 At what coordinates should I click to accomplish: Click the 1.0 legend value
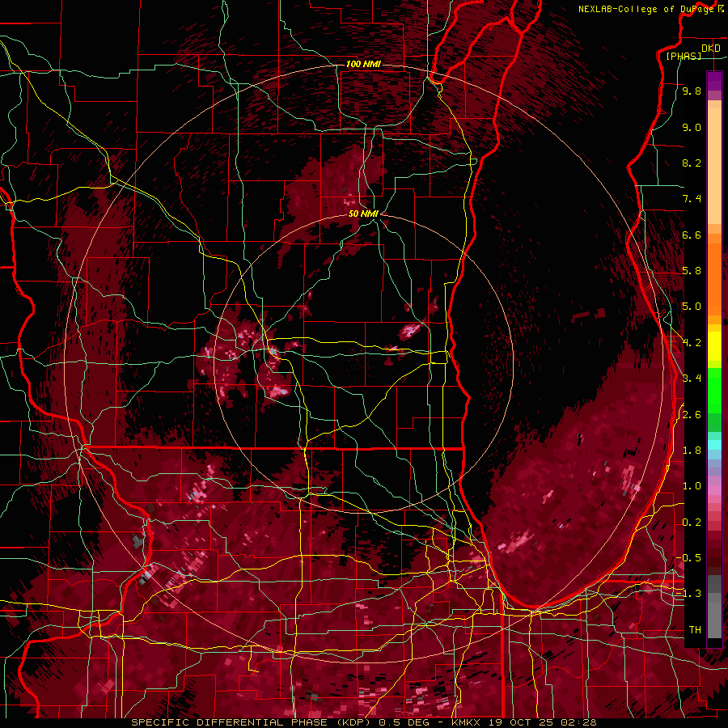tap(692, 486)
